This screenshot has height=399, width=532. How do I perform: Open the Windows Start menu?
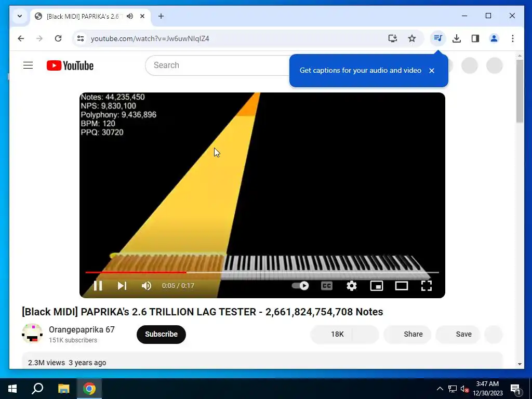(x=12, y=389)
